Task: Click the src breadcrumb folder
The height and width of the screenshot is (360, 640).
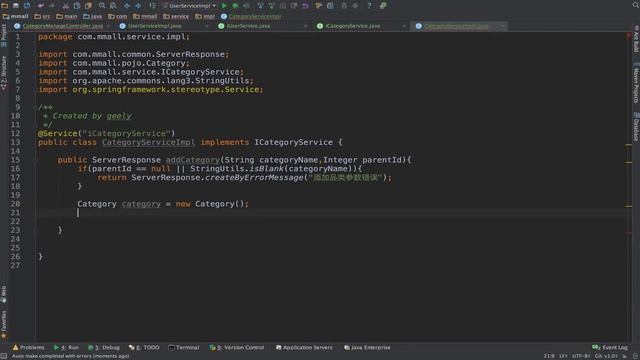Action: [42, 16]
